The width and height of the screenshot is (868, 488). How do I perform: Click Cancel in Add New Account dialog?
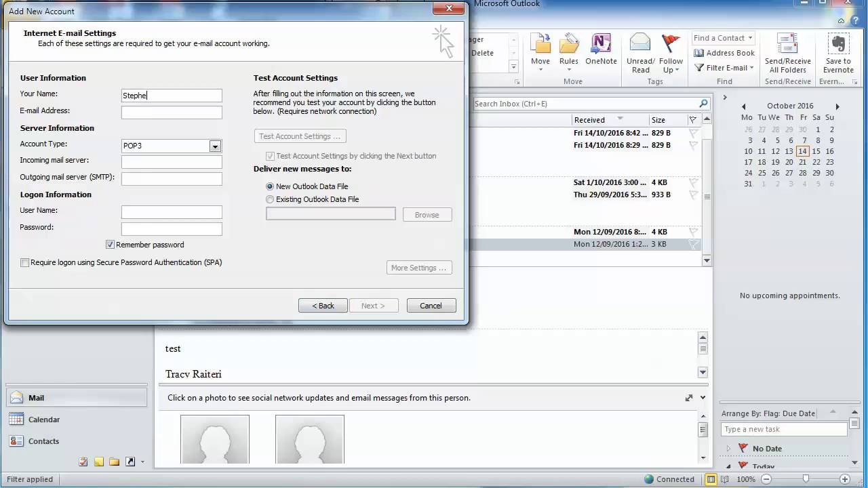pos(431,306)
